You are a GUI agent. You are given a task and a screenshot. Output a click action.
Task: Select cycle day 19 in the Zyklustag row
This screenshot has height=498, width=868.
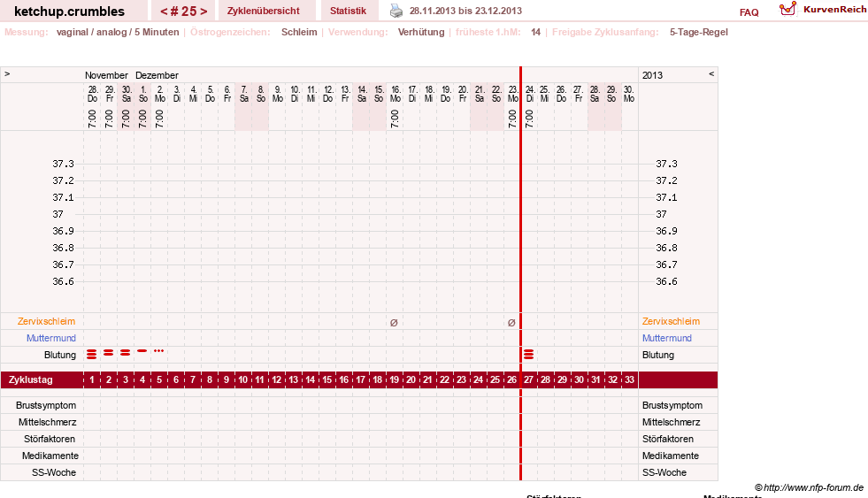click(x=394, y=379)
